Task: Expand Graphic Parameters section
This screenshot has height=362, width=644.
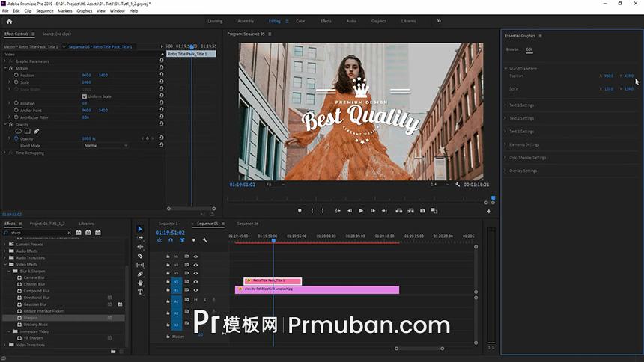Action: tap(5, 61)
